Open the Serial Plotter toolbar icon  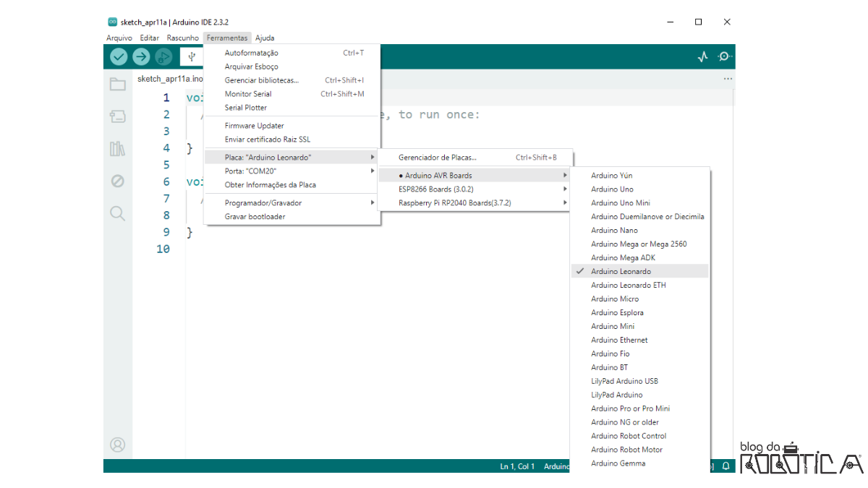[702, 56]
